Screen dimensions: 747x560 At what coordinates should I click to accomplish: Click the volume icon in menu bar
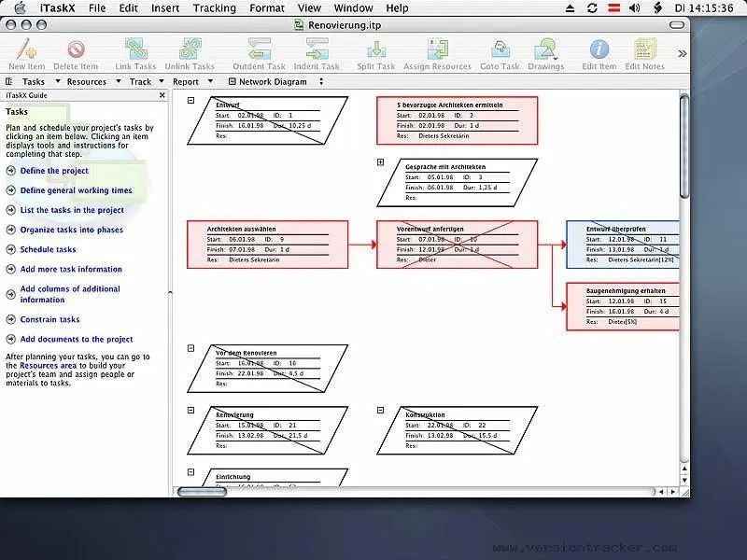[635, 8]
